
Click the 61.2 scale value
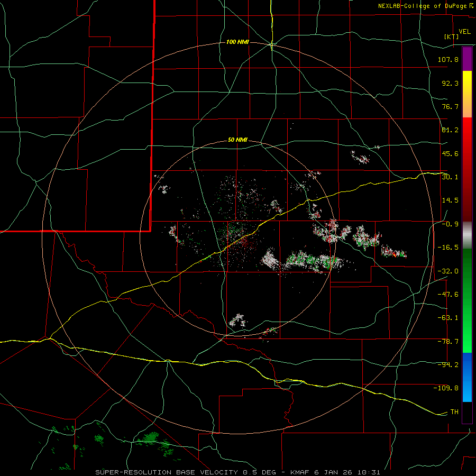pyautogui.click(x=450, y=130)
